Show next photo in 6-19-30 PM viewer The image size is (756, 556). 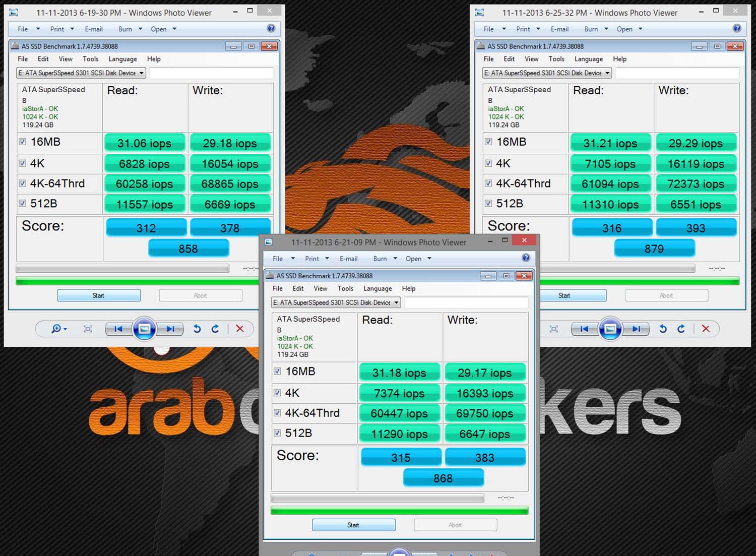[170, 329]
